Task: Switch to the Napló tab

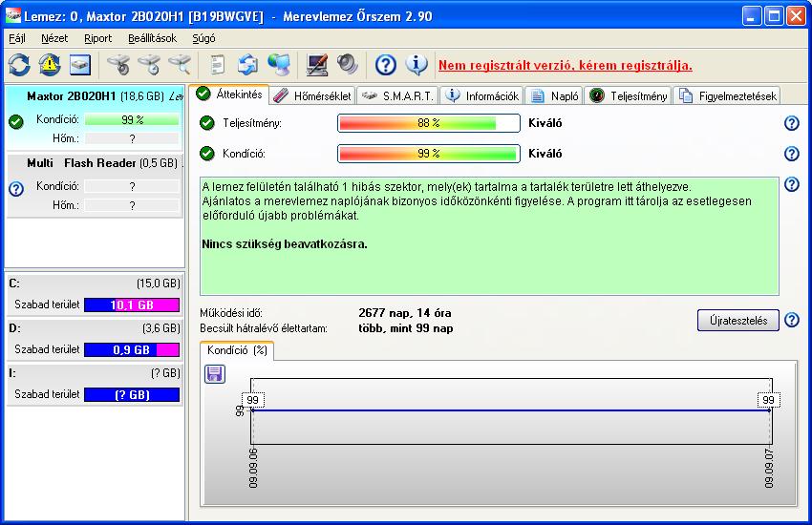Action: [x=554, y=95]
